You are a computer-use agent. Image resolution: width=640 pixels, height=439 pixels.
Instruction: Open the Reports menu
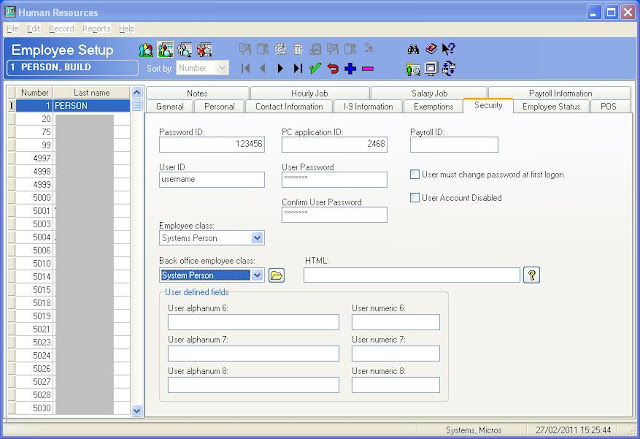[x=96, y=29]
